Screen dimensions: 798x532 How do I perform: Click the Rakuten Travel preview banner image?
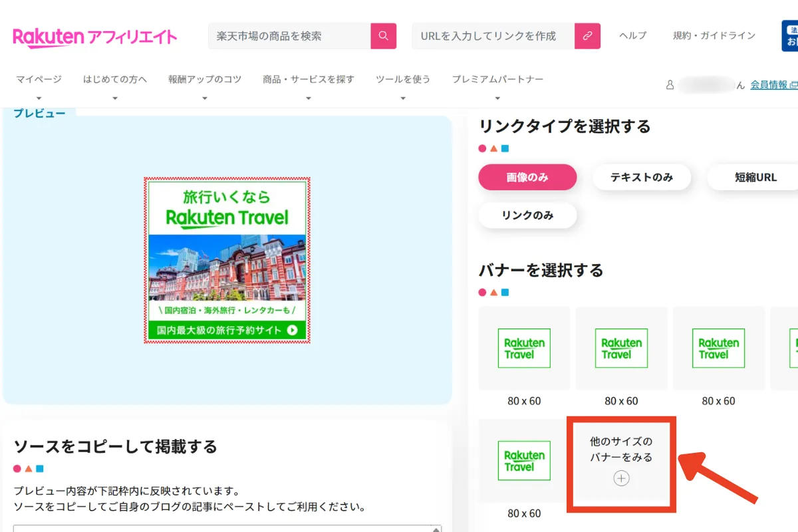[227, 260]
